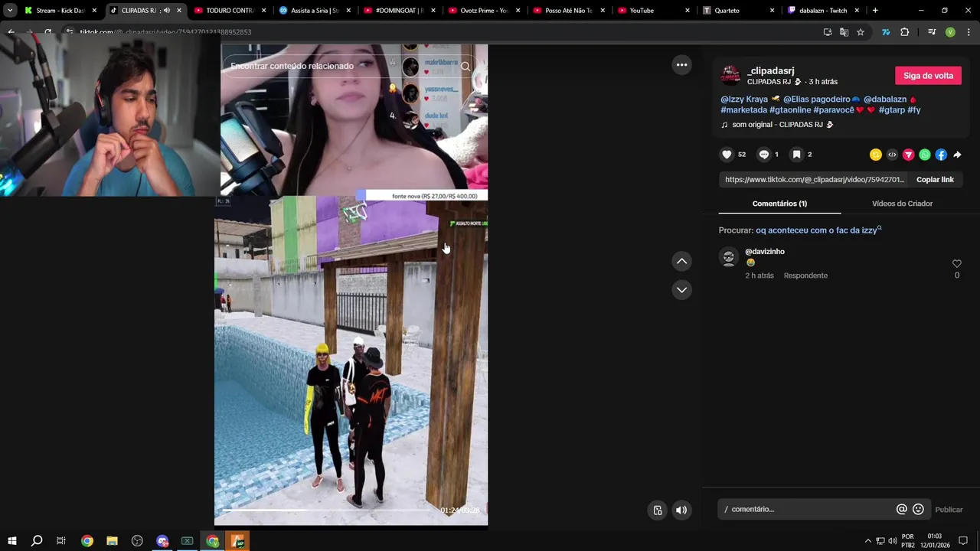Open Chrome three-dot menu
The image size is (980, 551).
[x=968, y=32]
